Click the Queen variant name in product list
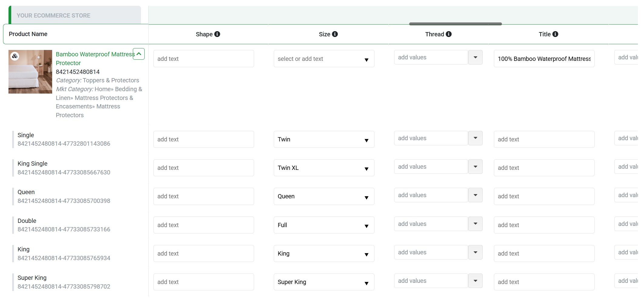Viewport: 644px width, 301px height. pos(26,192)
